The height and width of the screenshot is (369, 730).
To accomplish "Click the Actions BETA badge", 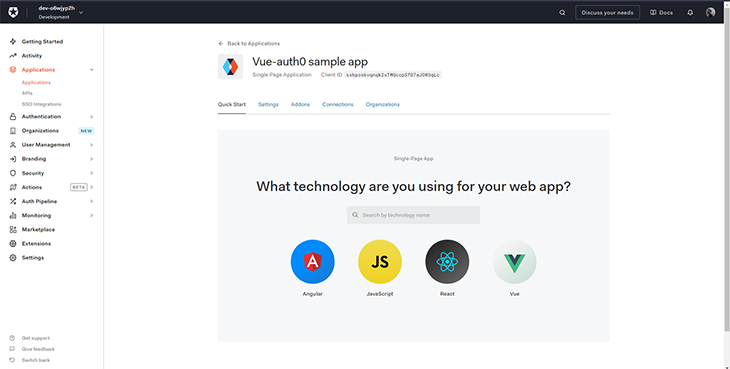I will pyautogui.click(x=79, y=187).
